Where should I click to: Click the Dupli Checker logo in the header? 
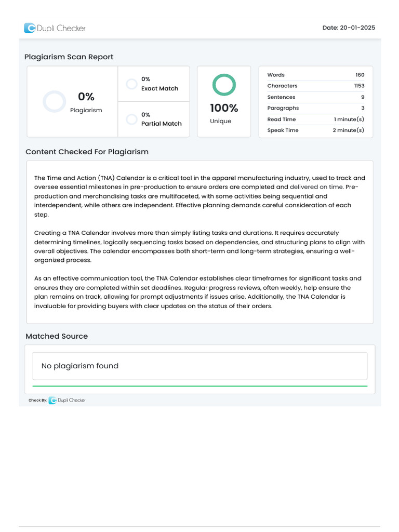(55, 28)
